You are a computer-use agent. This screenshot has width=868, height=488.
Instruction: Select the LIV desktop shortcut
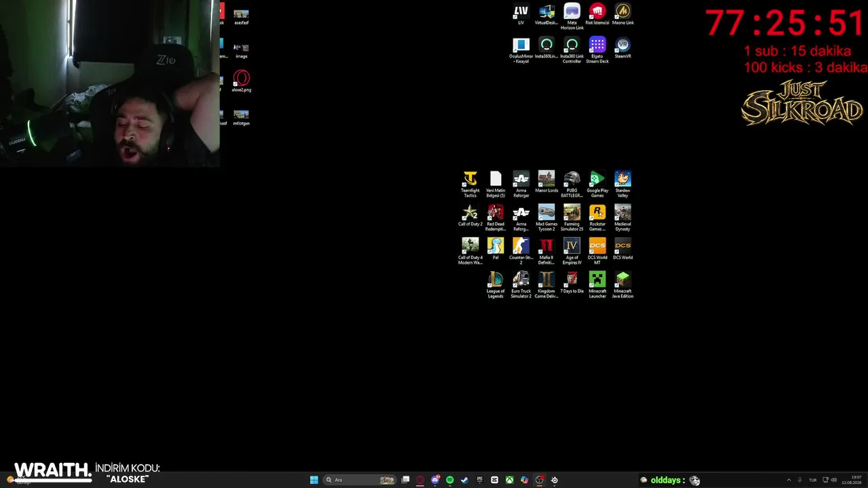tap(521, 14)
